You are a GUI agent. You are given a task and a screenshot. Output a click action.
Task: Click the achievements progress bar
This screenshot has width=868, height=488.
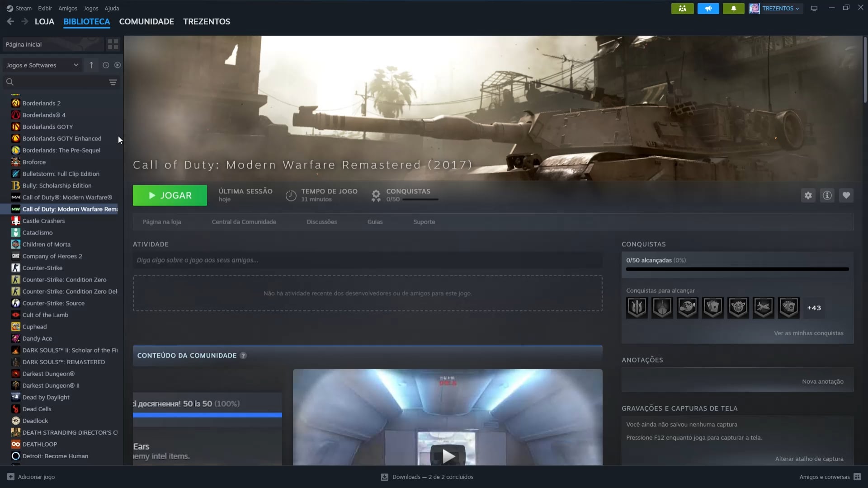pos(737,269)
